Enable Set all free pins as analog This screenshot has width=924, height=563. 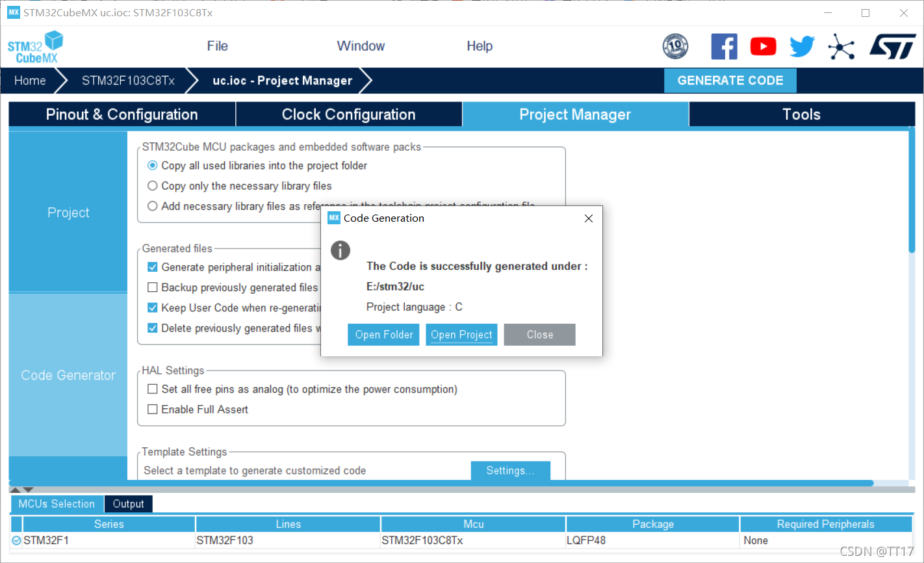[x=152, y=389]
